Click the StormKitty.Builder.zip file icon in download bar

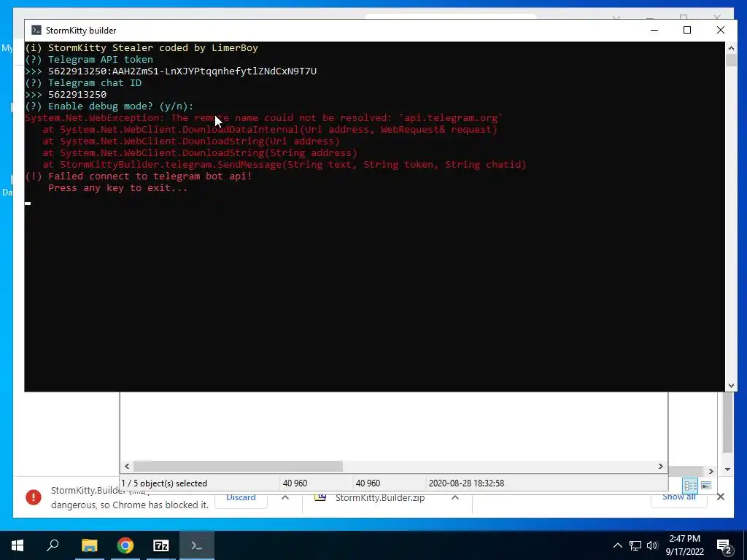click(321, 497)
